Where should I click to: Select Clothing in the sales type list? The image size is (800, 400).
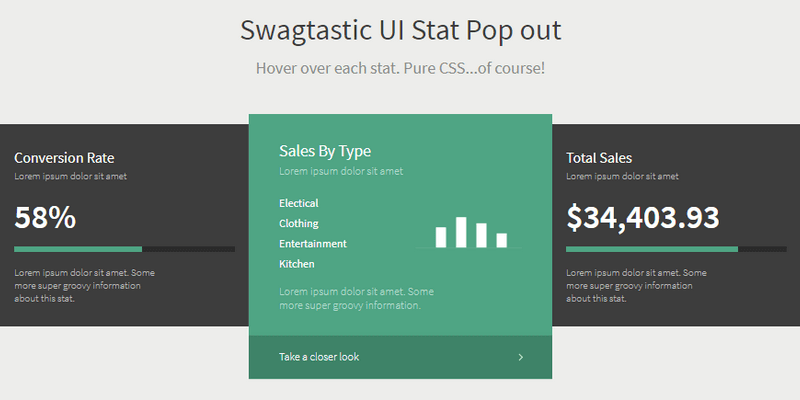coord(299,224)
